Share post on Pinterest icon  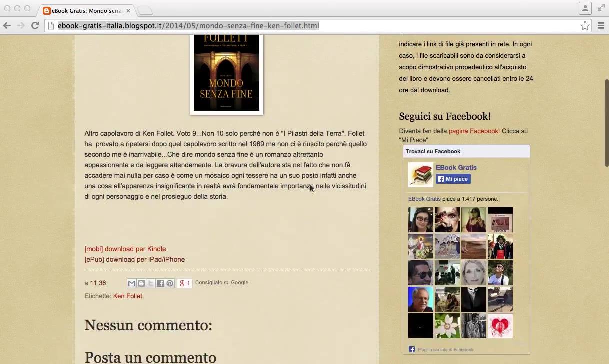[170, 283]
